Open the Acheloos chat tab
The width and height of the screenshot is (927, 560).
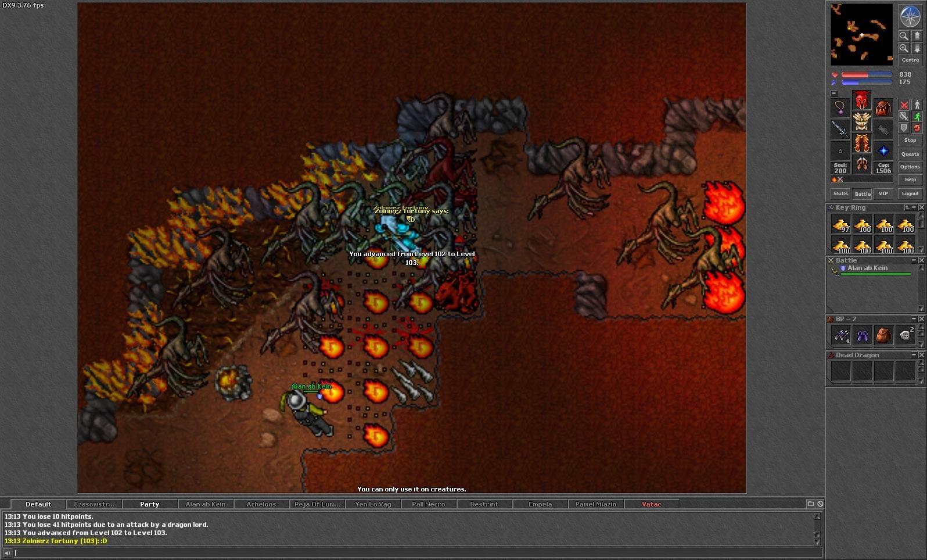point(261,504)
